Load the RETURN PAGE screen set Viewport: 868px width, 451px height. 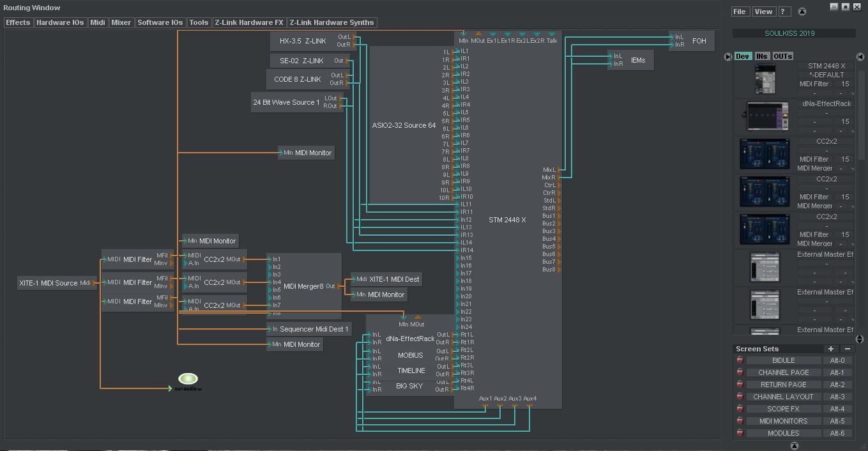784,385
